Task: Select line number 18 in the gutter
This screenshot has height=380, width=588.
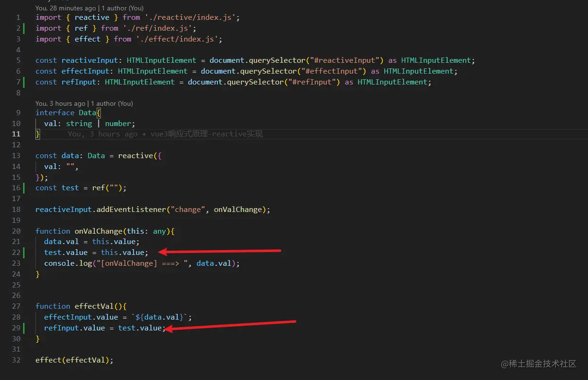Action: 17,210
